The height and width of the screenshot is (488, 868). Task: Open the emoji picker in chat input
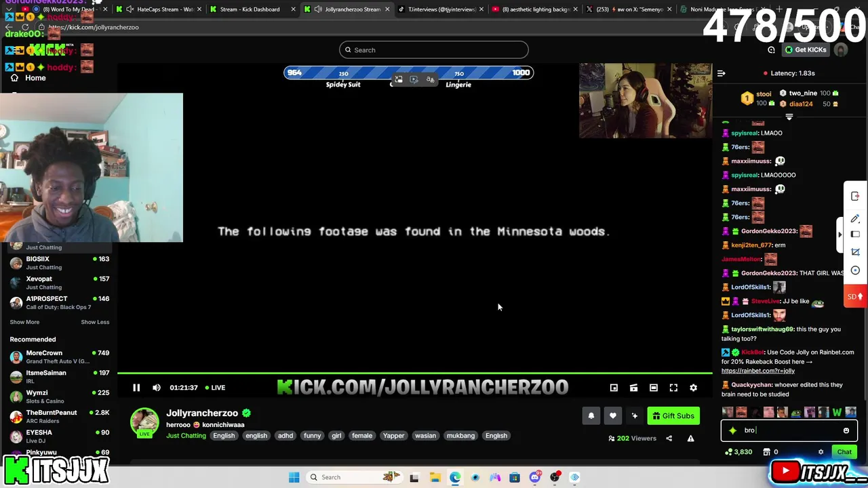[x=846, y=430]
